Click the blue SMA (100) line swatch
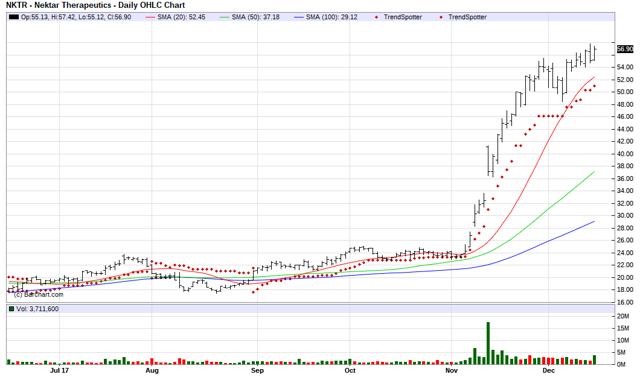 [299, 17]
